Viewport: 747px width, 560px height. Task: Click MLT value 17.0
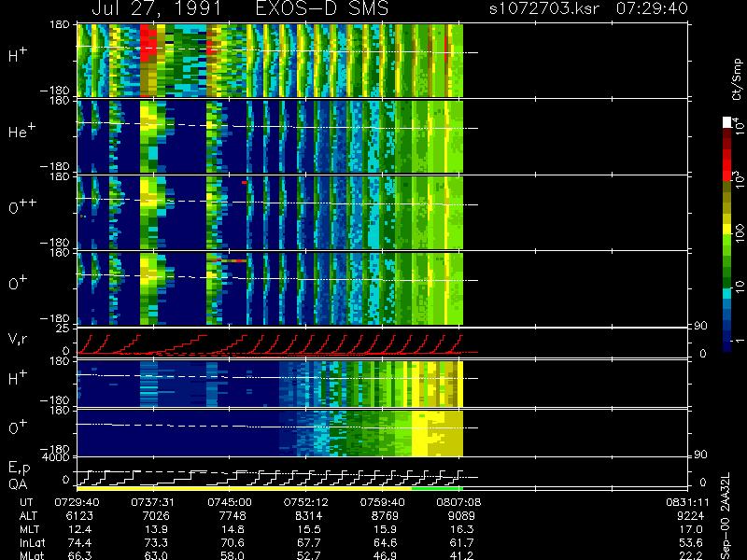(690, 529)
